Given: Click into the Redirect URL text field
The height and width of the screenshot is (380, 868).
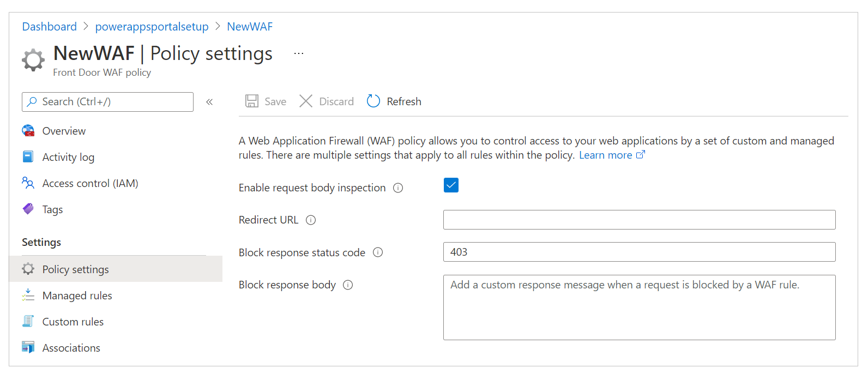Looking at the screenshot, I should [x=639, y=220].
